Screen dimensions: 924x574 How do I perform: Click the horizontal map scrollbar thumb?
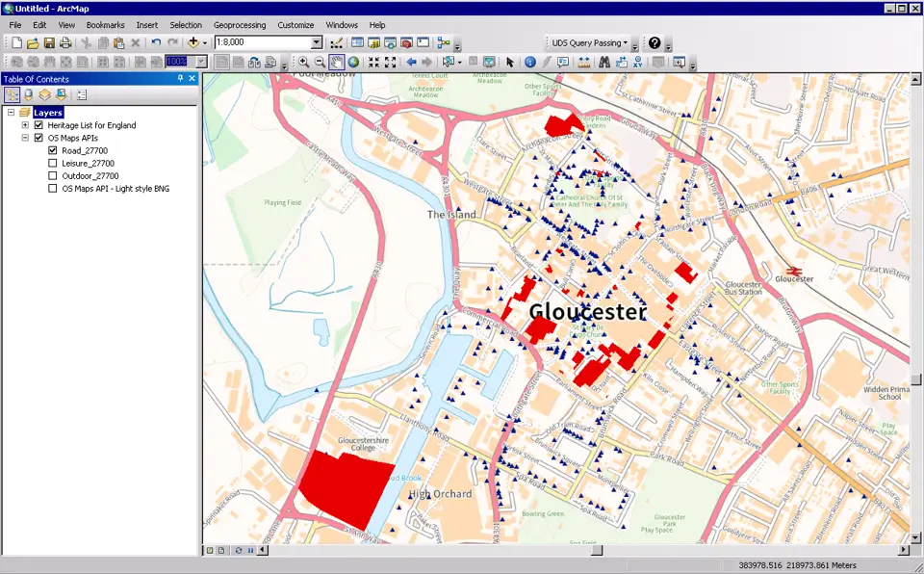click(597, 550)
